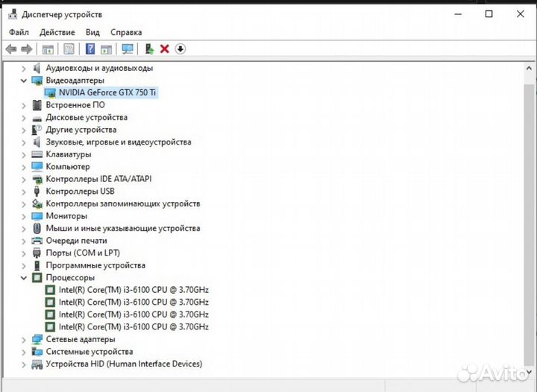Click the update driver green arrow icon

(x=149, y=49)
